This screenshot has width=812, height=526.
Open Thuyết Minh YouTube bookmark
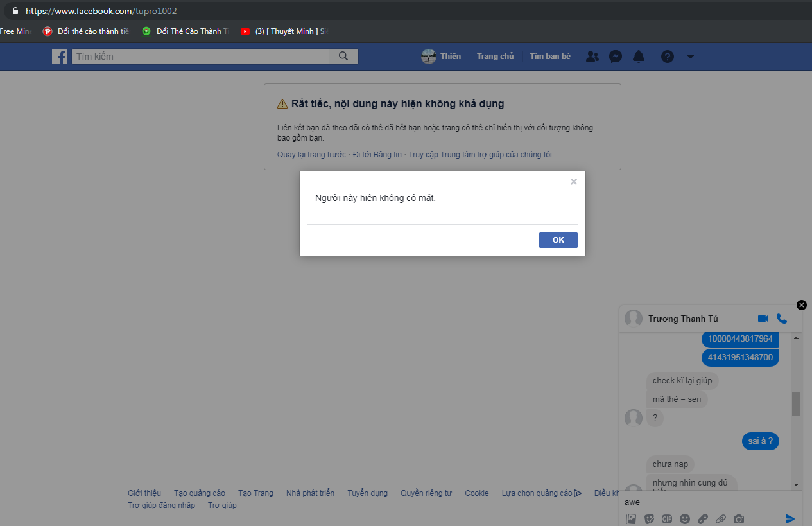284,31
